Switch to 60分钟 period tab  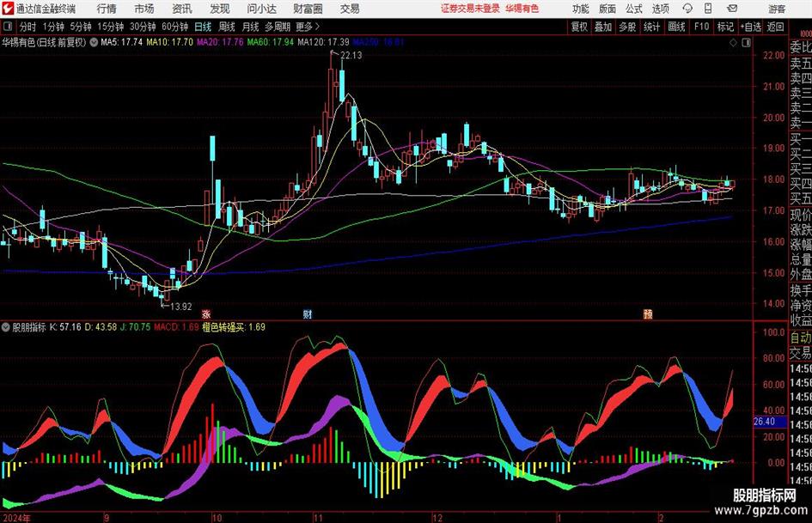click(175, 27)
